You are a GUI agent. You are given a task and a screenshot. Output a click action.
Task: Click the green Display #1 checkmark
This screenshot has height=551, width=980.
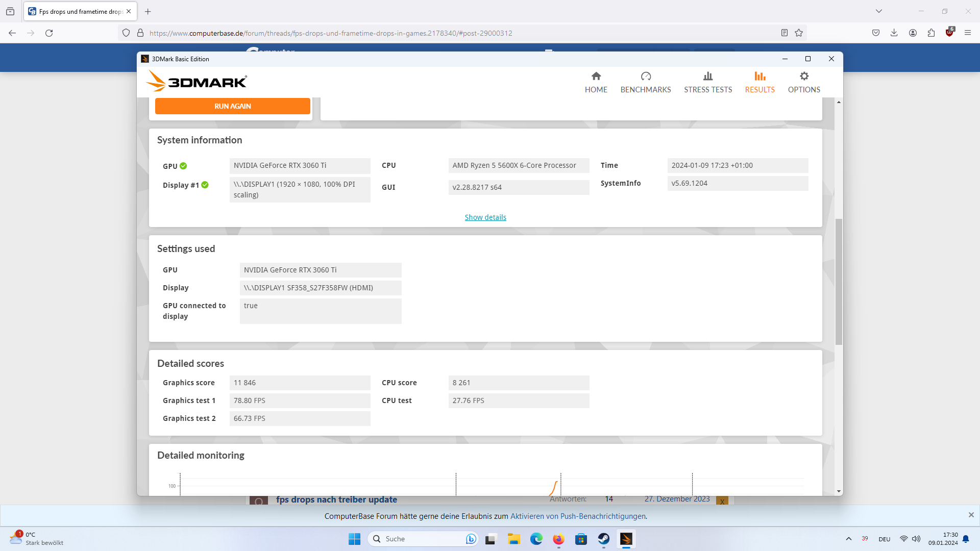[205, 185]
